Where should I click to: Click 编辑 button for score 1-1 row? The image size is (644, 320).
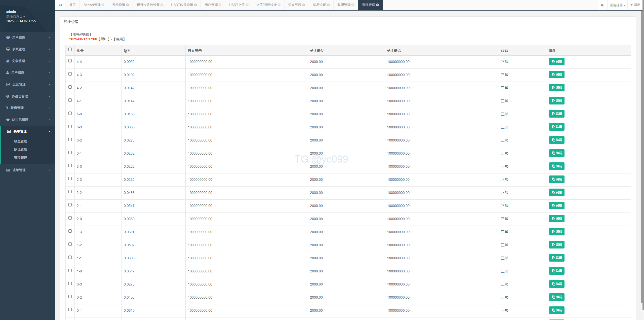(556, 258)
